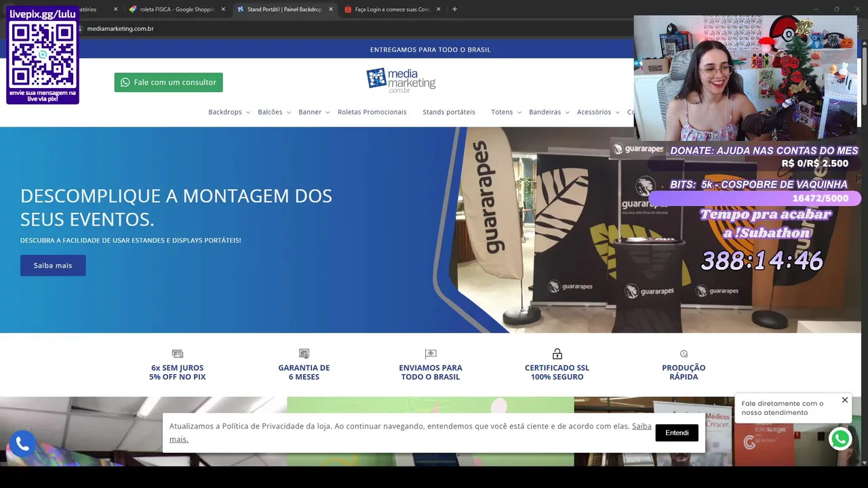
Task: Close the 'roleta FISICA - Google Shopping' tab
Action: [223, 9]
